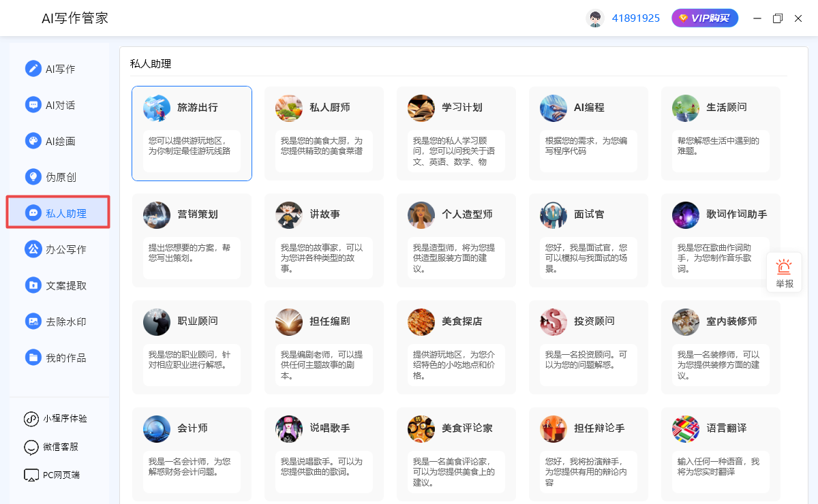The image size is (818, 504).
Task: Click the 学习计划 avatar icon
Action: point(421,108)
